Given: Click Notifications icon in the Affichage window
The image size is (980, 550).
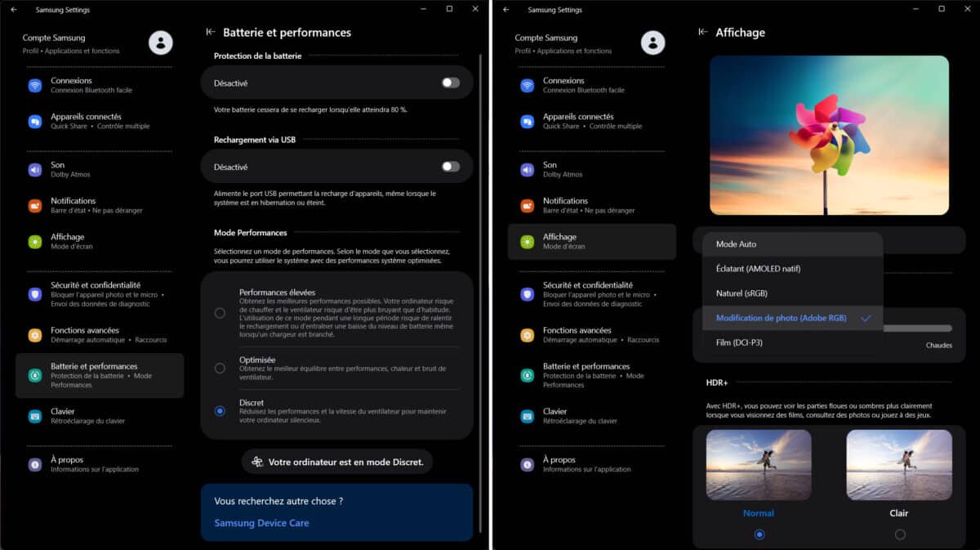Looking at the screenshot, I should pos(528,205).
